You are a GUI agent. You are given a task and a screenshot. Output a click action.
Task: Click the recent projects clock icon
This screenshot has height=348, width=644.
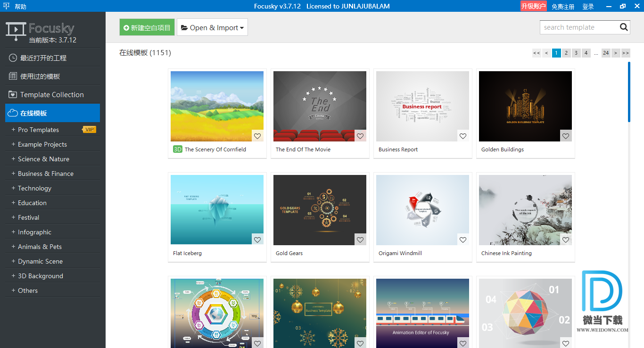pos(13,58)
